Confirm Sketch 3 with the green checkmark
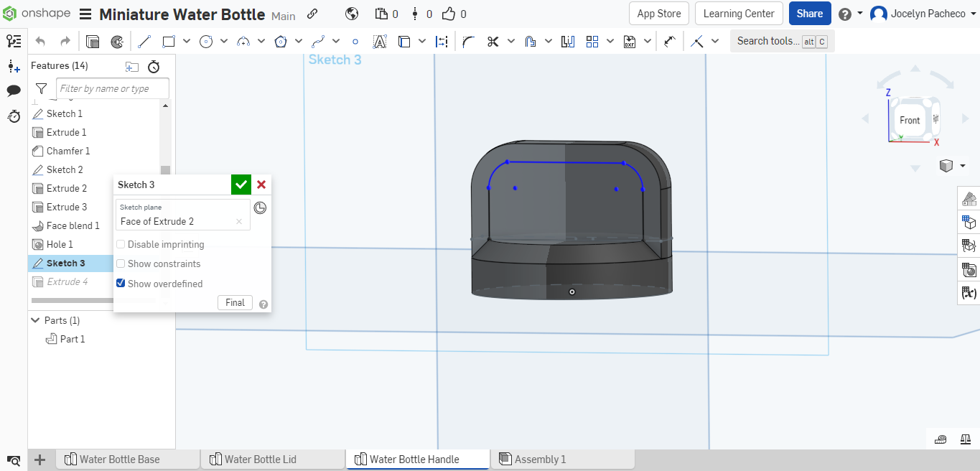 [x=241, y=185]
